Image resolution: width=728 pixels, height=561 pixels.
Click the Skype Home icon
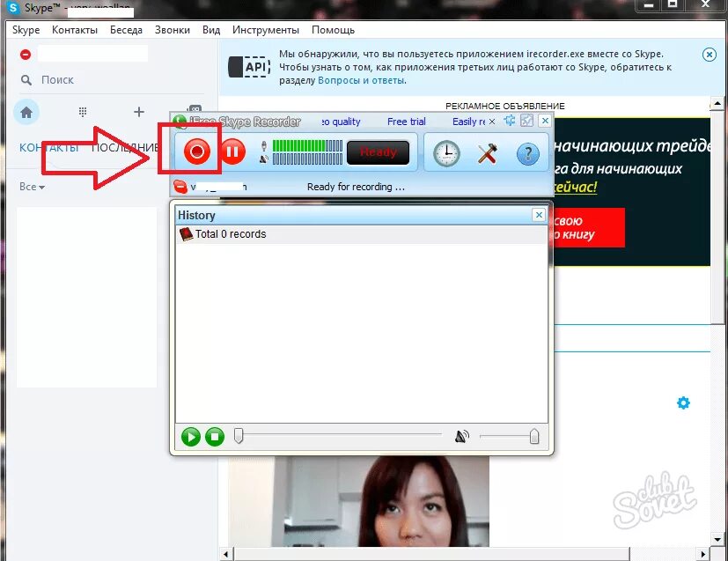coord(26,113)
